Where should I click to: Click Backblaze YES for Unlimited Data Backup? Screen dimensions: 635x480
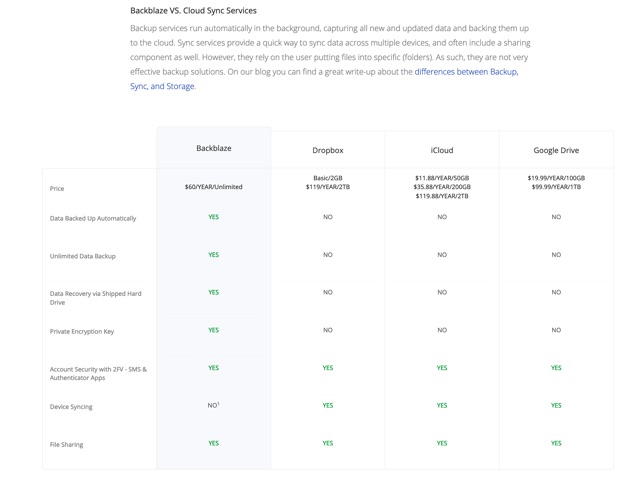coord(213,255)
